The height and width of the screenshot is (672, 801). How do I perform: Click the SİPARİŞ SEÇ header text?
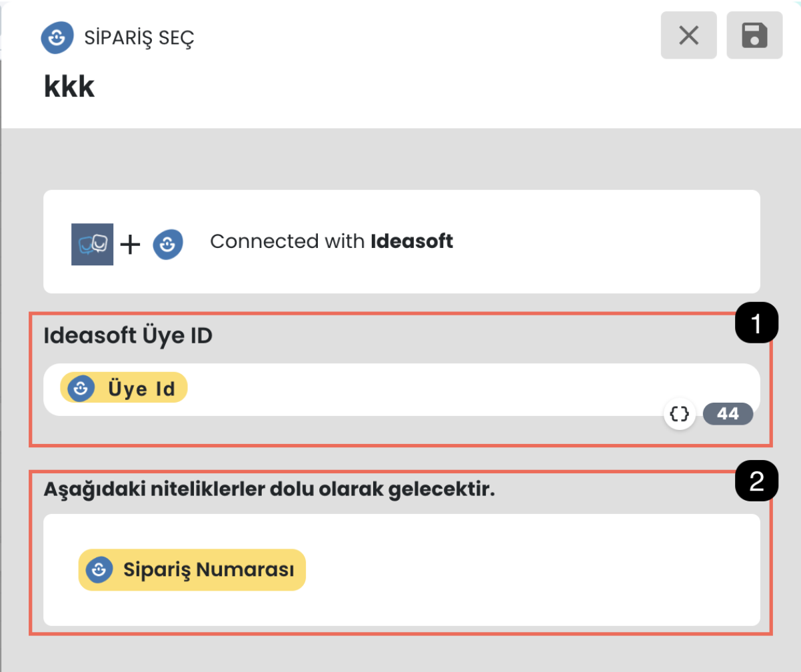point(139,39)
